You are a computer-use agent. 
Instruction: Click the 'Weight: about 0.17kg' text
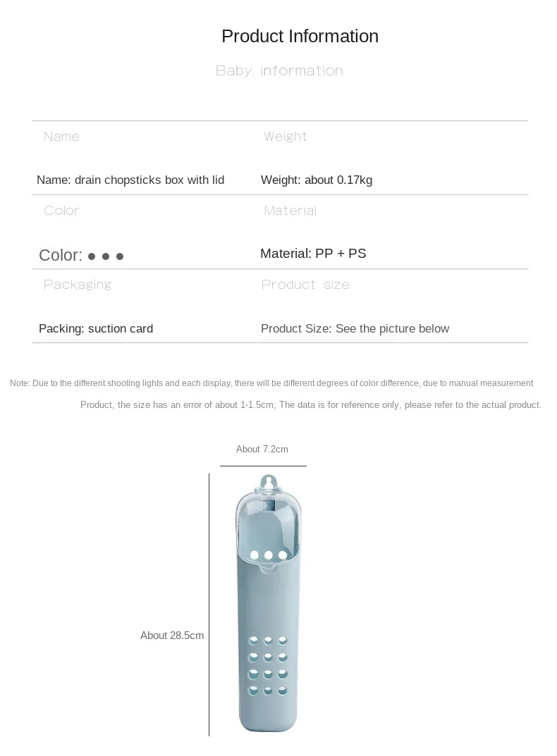click(x=317, y=180)
